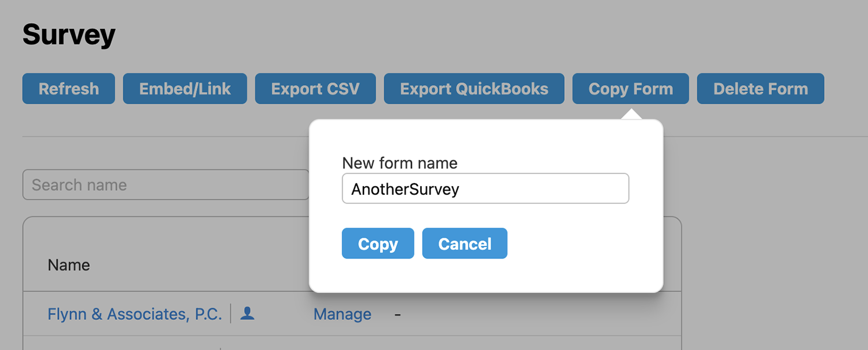Click the person icon beside Flynn & Associates

tap(247, 313)
